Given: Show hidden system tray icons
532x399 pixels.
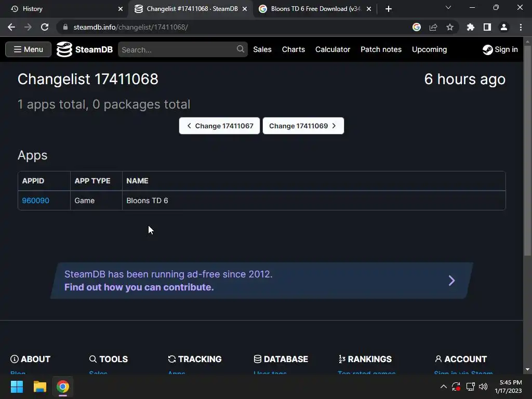Looking at the screenshot, I should click(444, 387).
